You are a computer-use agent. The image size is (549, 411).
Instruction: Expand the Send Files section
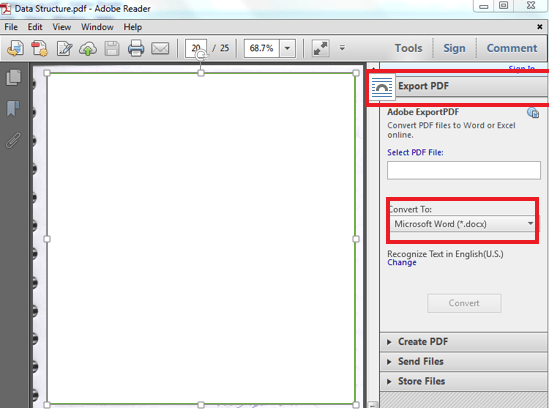coord(464,362)
